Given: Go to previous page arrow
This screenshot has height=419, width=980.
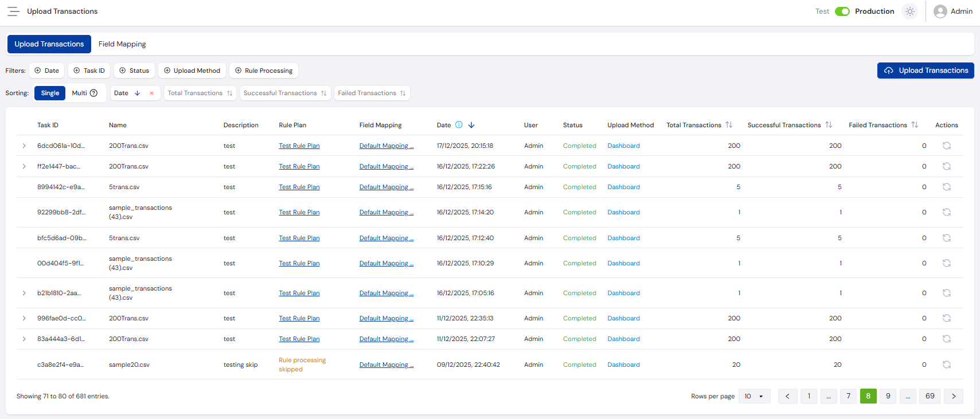Looking at the screenshot, I should point(787,396).
